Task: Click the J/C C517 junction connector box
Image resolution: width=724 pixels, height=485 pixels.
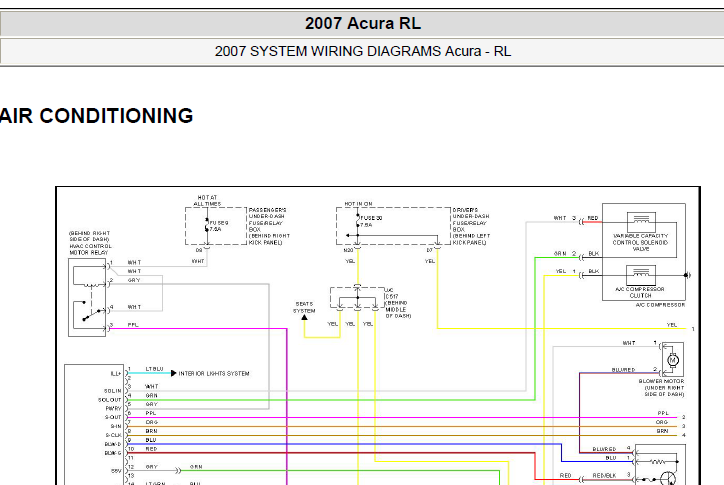Action: pos(357,298)
